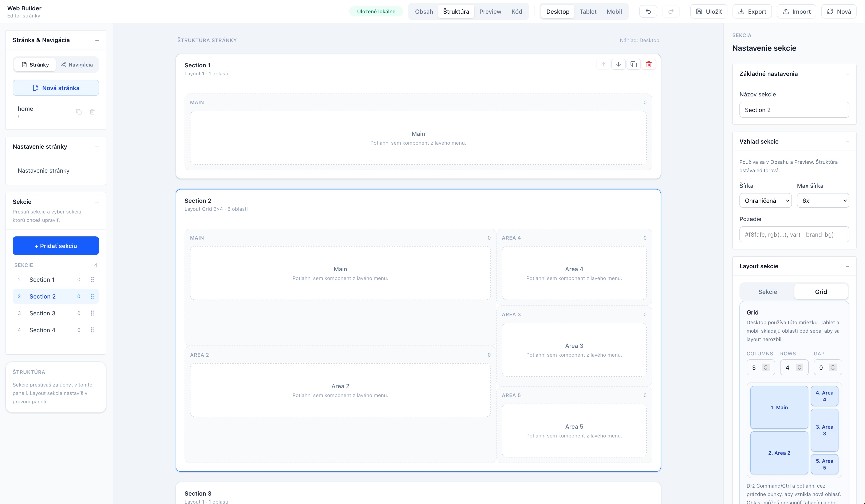The width and height of the screenshot is (865, 504).
Task: Click the Uložené lokálne status badge
Action: 376,11
